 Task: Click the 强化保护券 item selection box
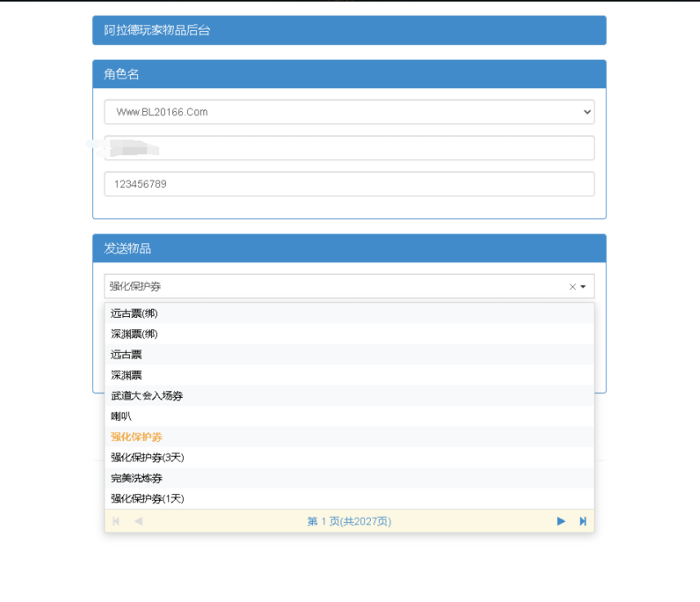(335, 287)
